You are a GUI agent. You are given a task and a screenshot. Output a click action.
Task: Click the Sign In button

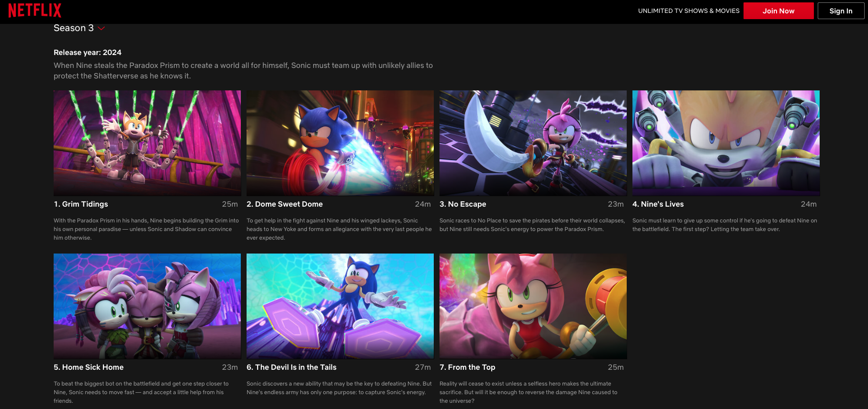841,11
